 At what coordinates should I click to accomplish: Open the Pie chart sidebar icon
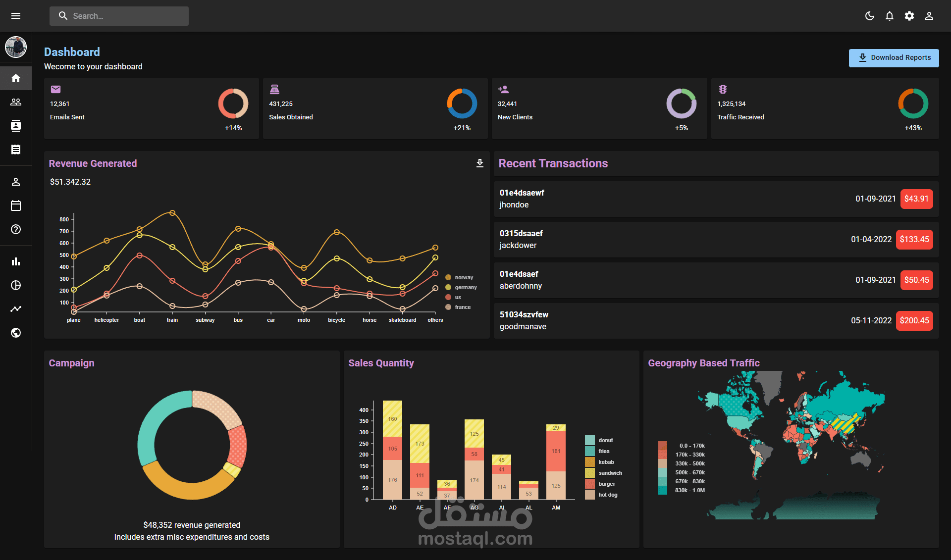click(x=16, y=285)
